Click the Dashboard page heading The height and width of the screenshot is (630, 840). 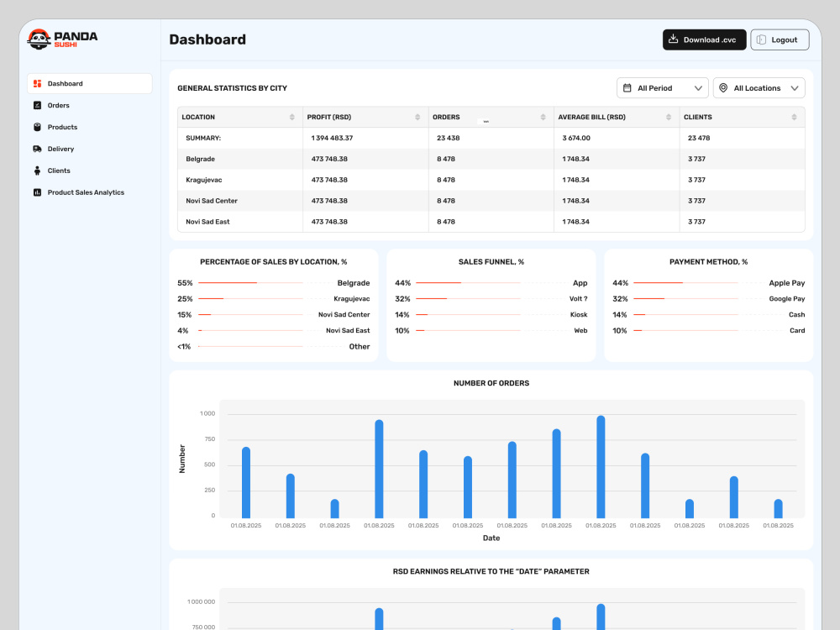click(207, 39)
